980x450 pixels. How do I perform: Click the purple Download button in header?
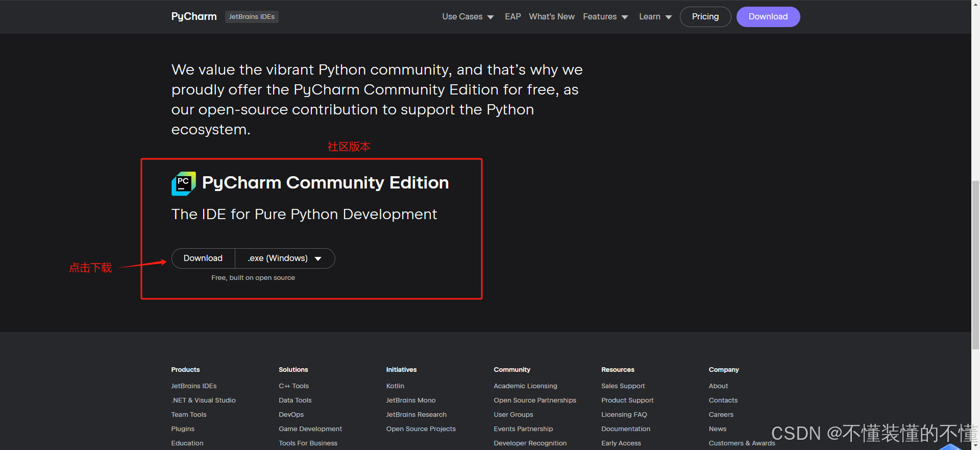pyautogui.click(x=768, y=17)
